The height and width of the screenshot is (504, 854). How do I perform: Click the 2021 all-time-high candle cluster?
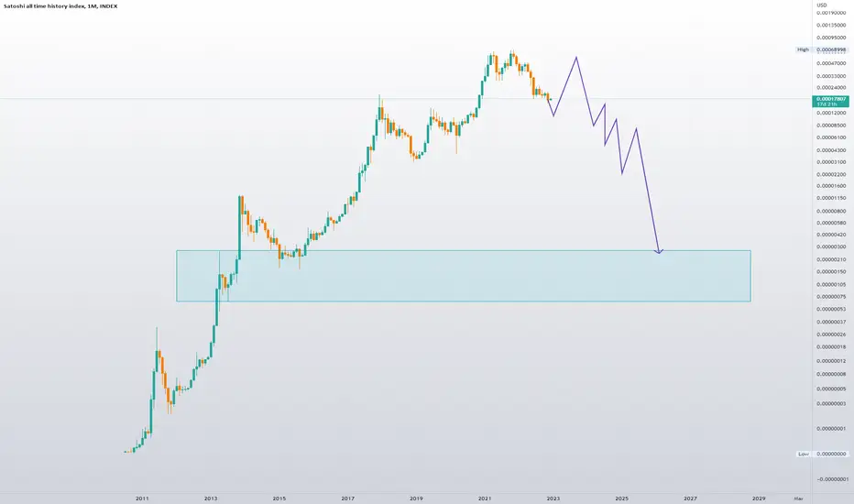504,64
